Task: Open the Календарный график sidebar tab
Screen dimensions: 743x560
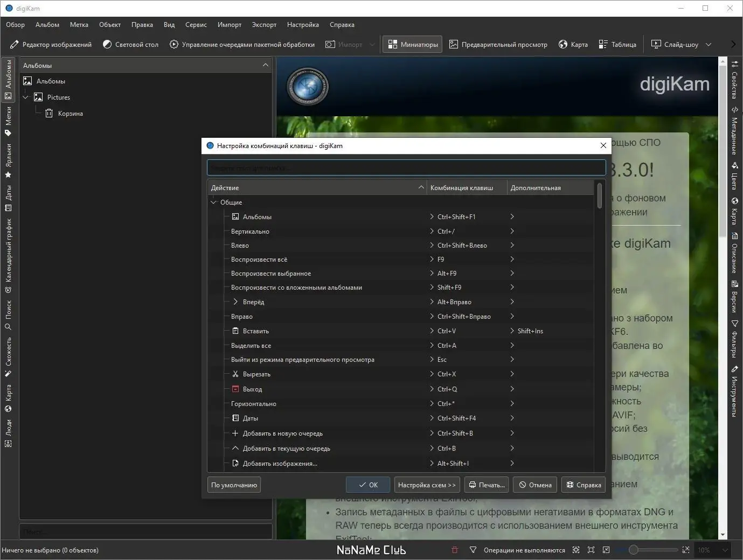Action: point(8,256)
